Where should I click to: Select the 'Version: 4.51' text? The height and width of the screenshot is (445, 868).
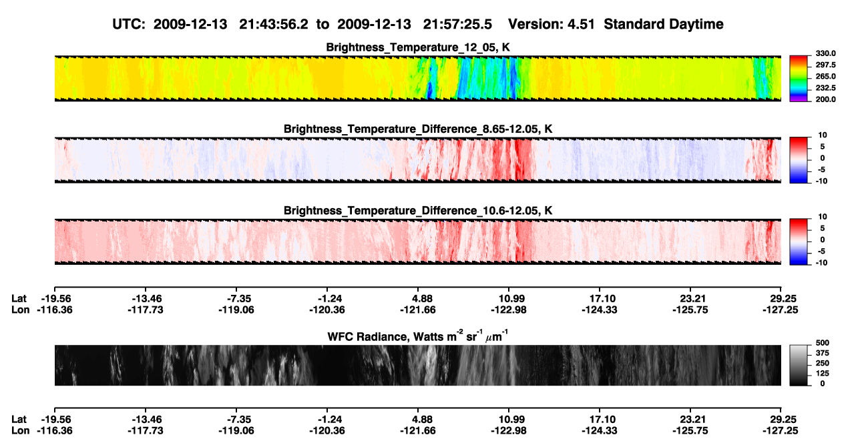[552, 24]
